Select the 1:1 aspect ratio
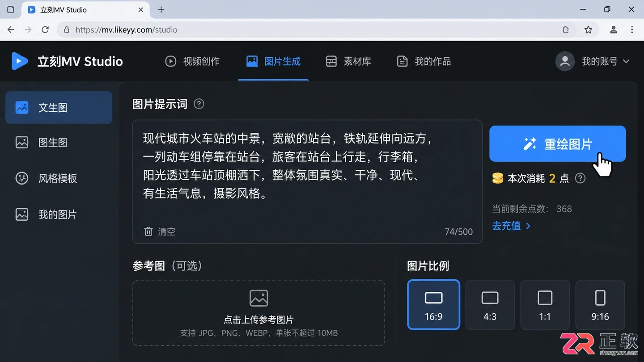This screenshot has width=644, height=362. 545,304
